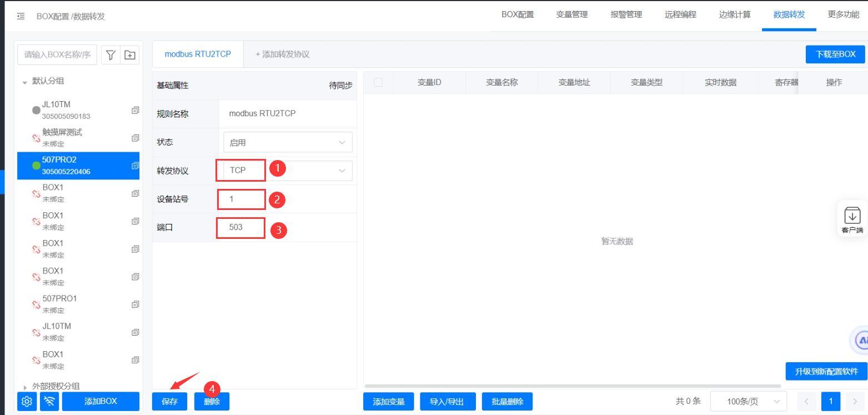
Task: Click the green online status dot of 507PRO2
Action: click(x=37, y=166)
